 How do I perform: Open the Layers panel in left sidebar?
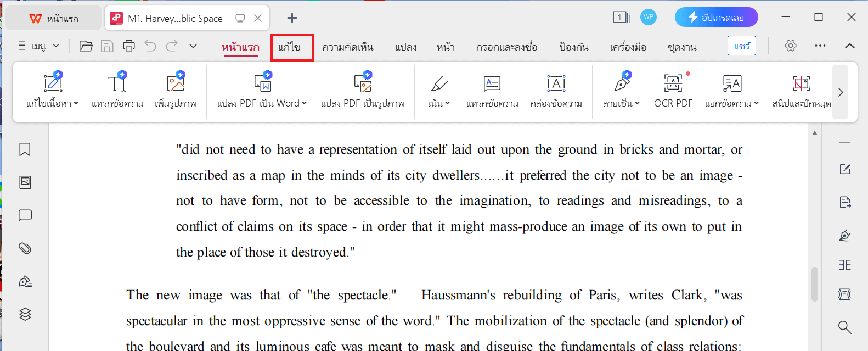pos(25,314)
